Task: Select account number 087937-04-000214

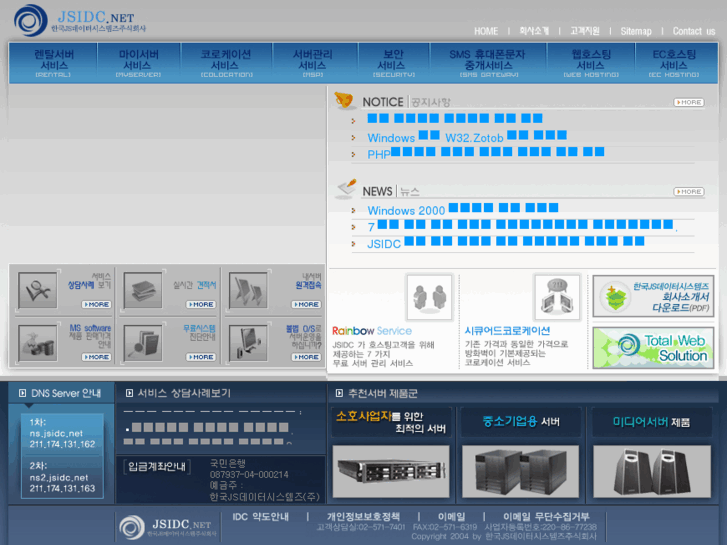Action: click(x=249, y=474)
